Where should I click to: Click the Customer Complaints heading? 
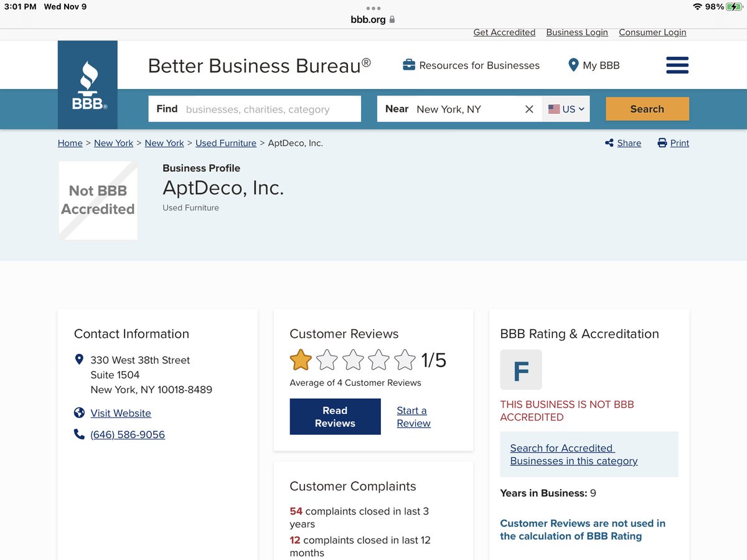(x=352, y=487)
